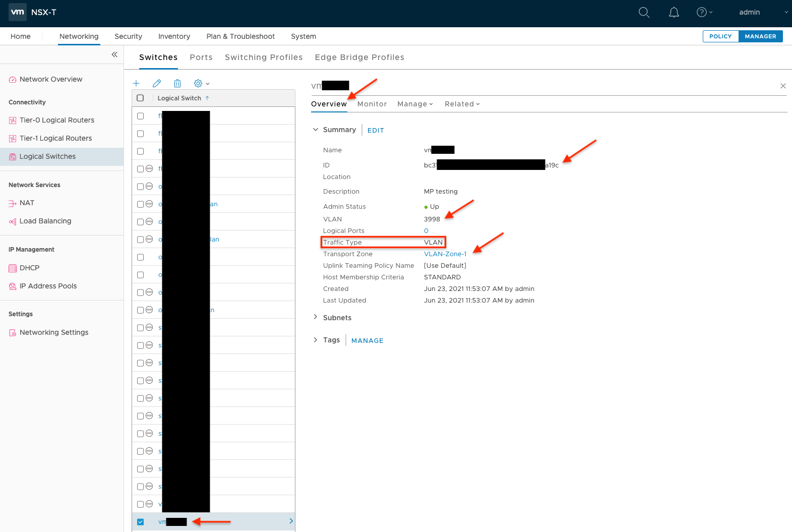Screen dimensions: 792x532
Task: Open the help question mark menu
Action: point(704,13)
